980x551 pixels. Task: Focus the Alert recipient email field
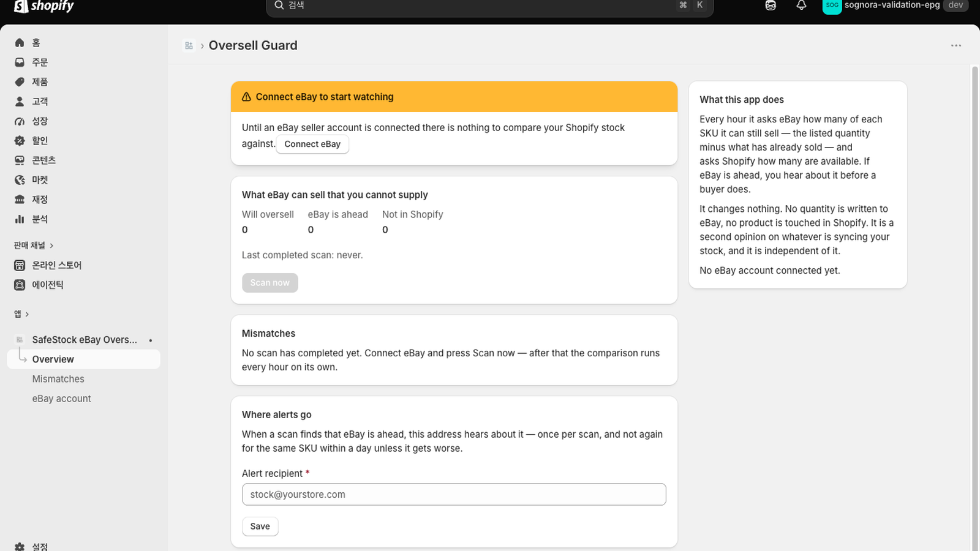click(x=454, y=495)
